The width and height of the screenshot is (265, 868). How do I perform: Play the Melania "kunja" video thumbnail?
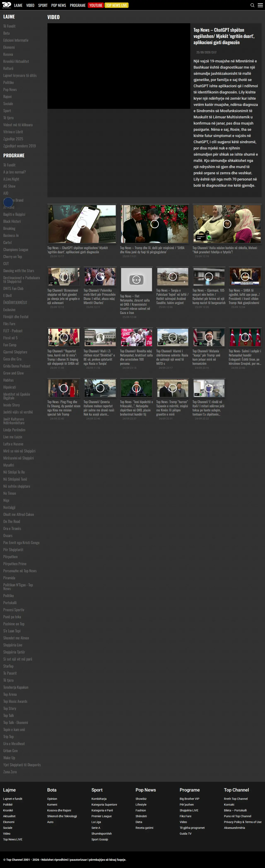click(x=209, y=337)
